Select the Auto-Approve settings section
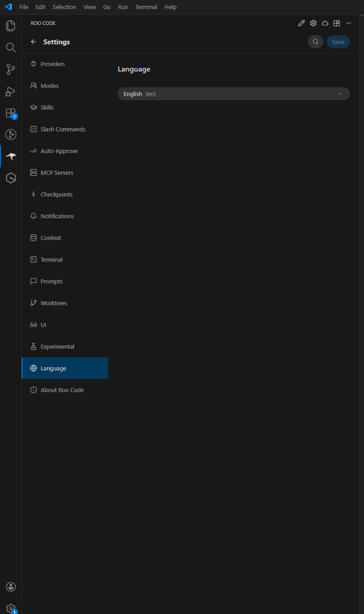 click(x=59, y=151)
